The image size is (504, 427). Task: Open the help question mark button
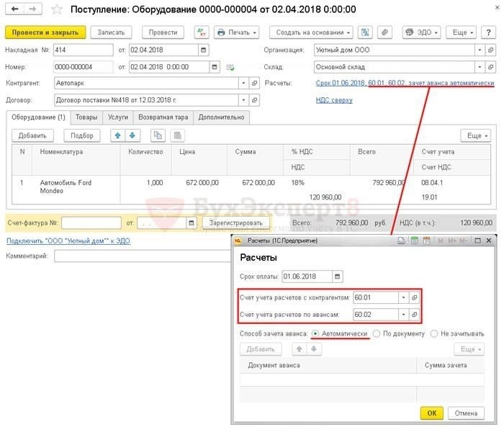pos(488,32)
